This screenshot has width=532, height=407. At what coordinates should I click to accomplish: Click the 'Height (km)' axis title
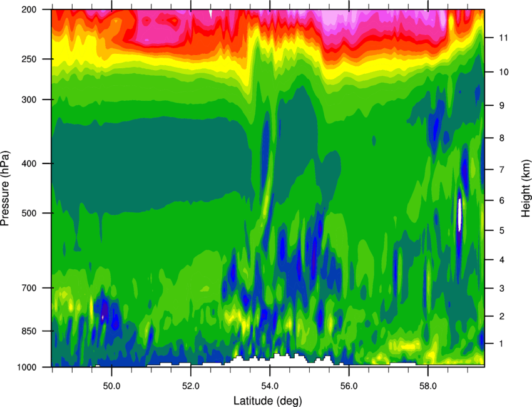click(526, 188)
